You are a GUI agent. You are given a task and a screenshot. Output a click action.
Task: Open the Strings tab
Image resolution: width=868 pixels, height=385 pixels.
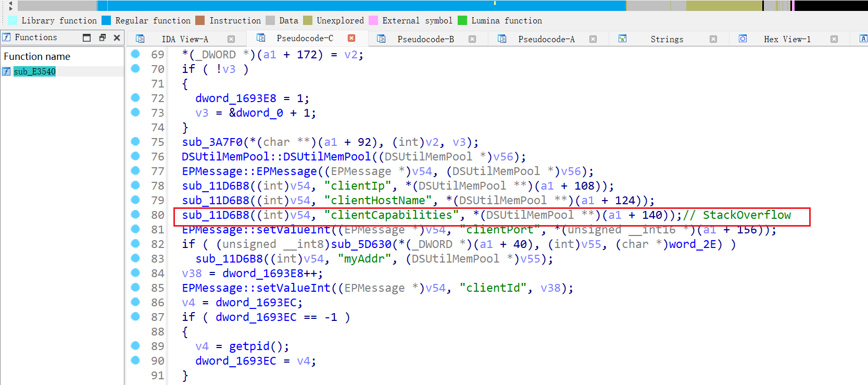(666, 39)
